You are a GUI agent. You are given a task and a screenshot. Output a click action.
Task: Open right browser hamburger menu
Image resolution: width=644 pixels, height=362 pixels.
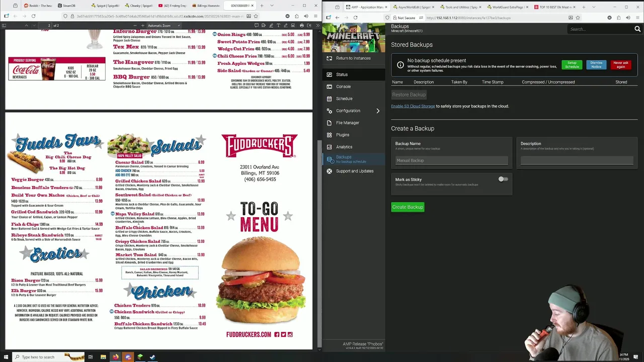[x=638, y=18]
